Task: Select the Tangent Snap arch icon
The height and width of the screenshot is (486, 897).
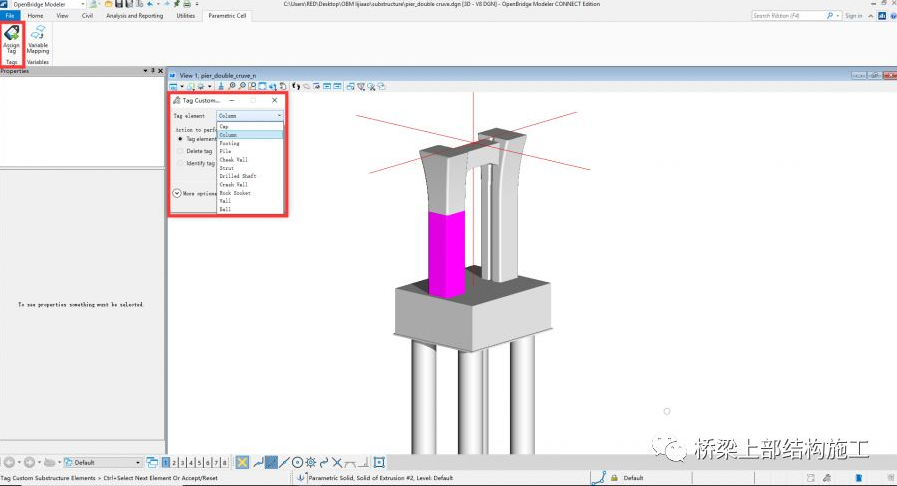Action: (x=350, y=463)
